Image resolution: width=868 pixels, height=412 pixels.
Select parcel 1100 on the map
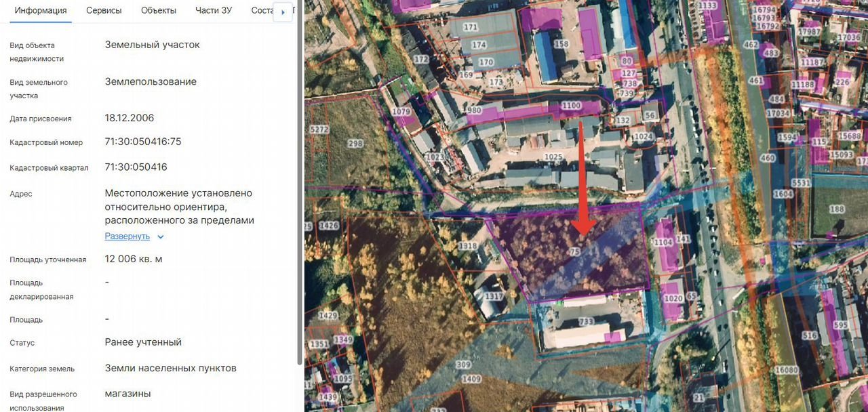tap(571, 106)
